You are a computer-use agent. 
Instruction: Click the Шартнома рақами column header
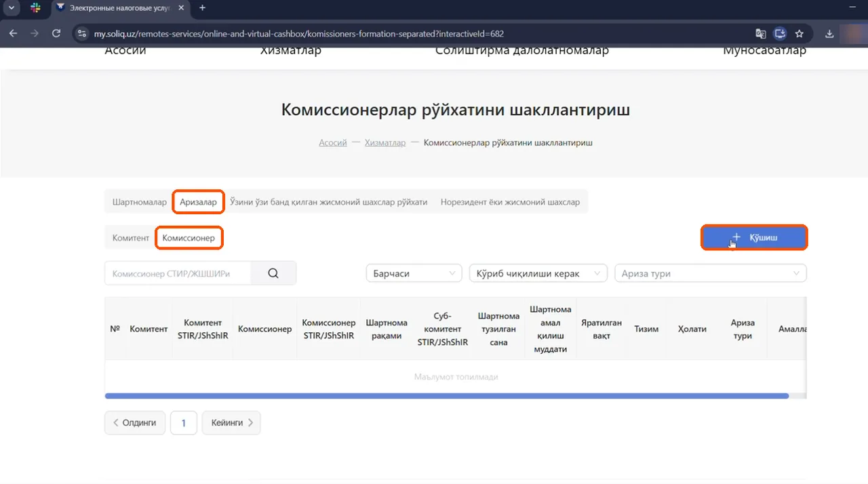click(x=387, y=329)
